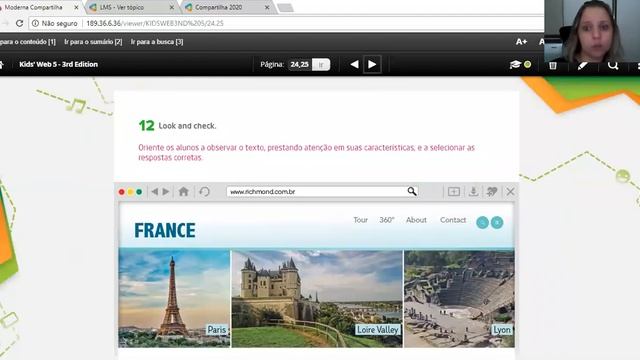Click the mock browser forward arrow

[166, 191]
